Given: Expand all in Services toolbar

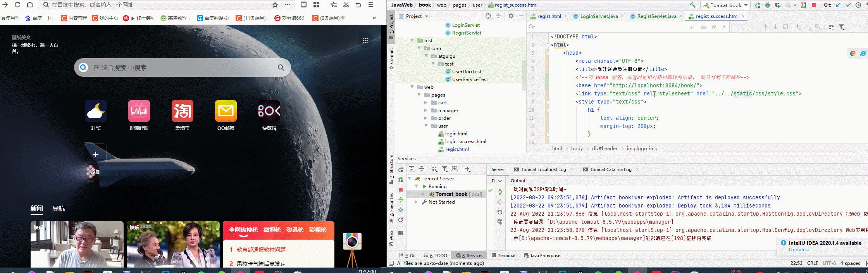Looking at the screenshot, I should click(x=412, y=169).
